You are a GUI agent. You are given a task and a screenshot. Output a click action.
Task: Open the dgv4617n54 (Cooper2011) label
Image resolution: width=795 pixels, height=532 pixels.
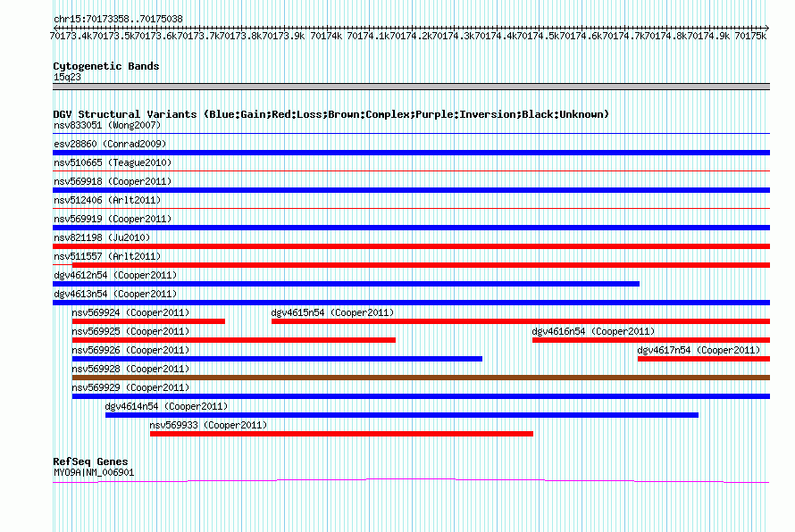[x=699, y=350]
